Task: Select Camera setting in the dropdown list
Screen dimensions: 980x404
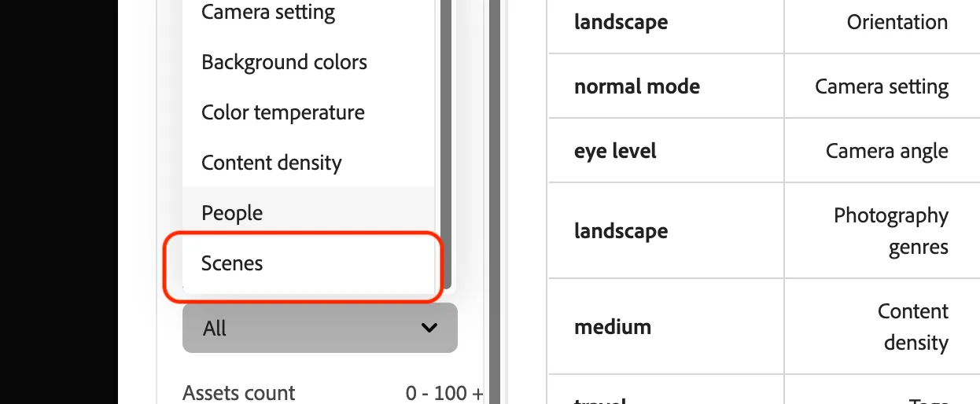Action: pos(308,13)
